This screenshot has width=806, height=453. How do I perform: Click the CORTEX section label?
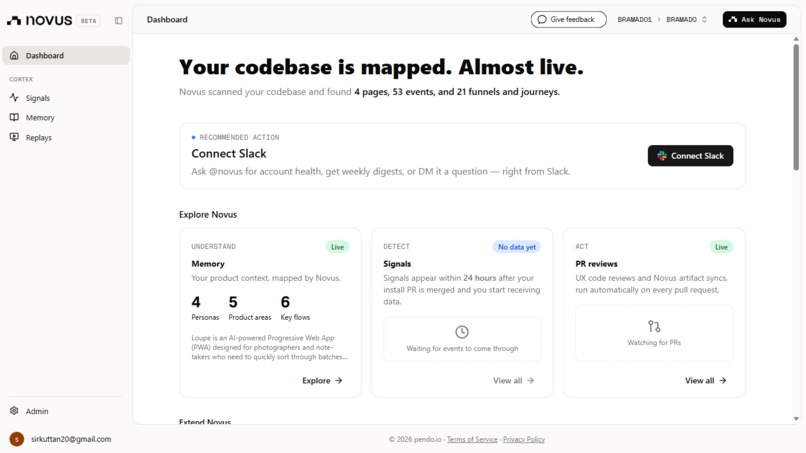[x=21, y=79]
